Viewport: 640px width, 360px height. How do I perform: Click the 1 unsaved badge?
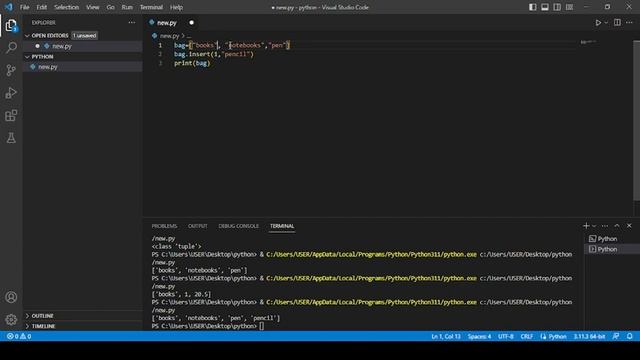(x=84, y=36)
